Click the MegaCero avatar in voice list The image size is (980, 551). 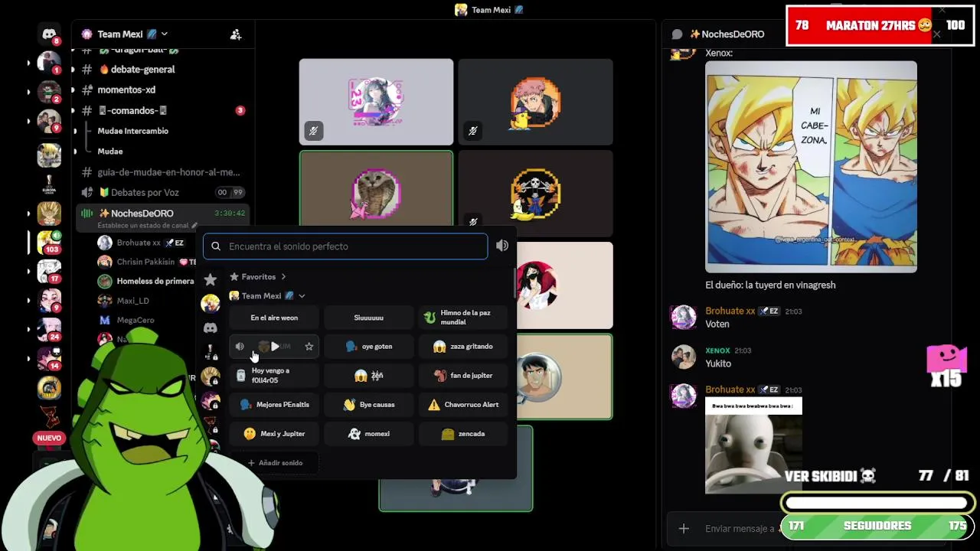[105, 320]
